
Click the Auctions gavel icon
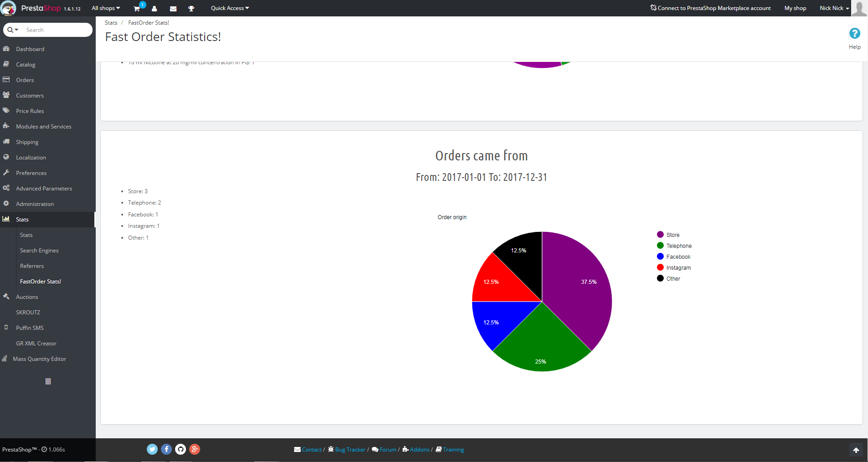(x=6, y=297)
